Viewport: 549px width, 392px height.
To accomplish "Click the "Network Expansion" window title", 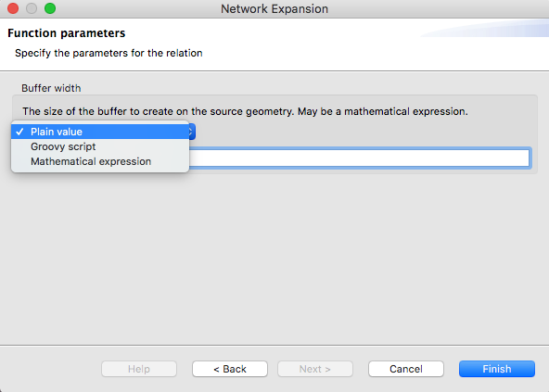I will coord(274,8).
